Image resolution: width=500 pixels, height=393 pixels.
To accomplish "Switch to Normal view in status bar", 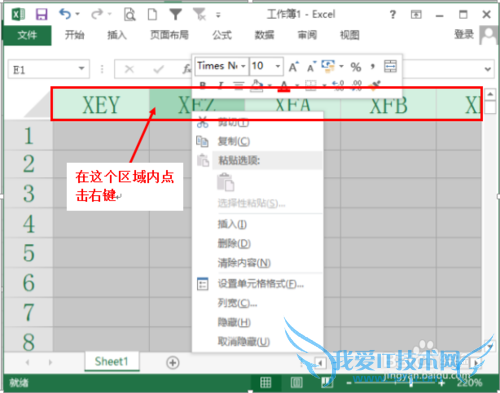I will 265,383.
